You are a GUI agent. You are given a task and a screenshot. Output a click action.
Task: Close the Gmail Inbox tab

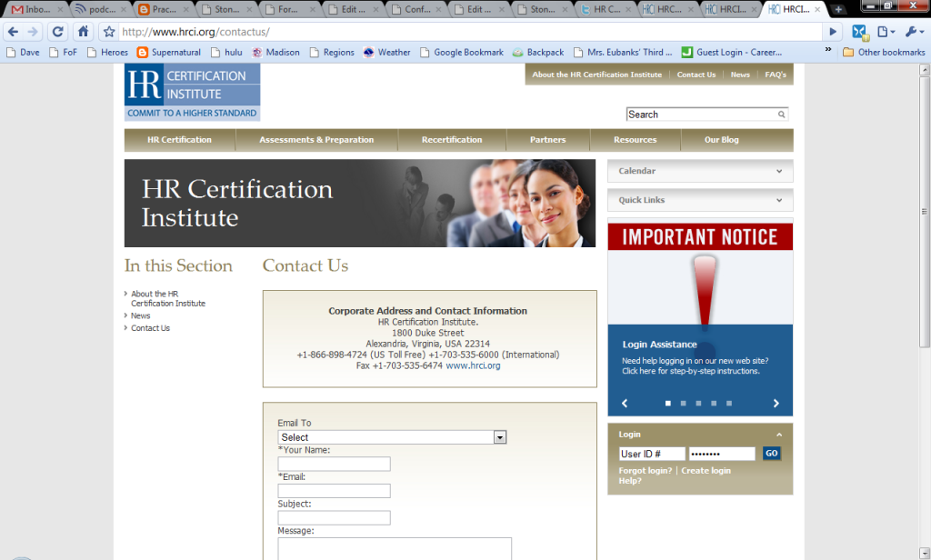tap(60, 9)
